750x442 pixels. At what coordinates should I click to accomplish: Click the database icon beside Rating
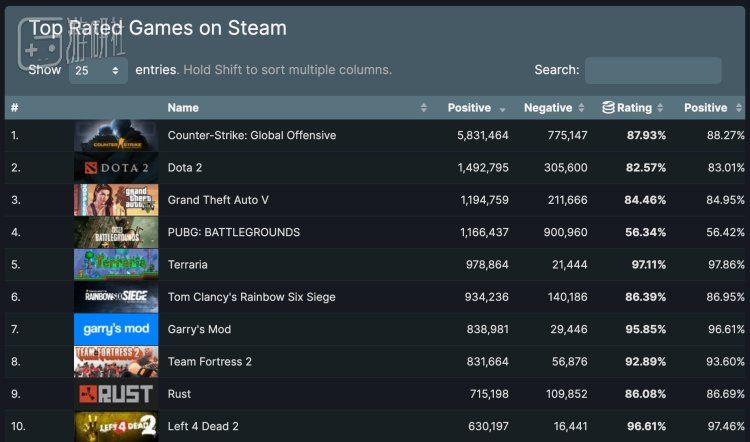(x=608, y=108)
